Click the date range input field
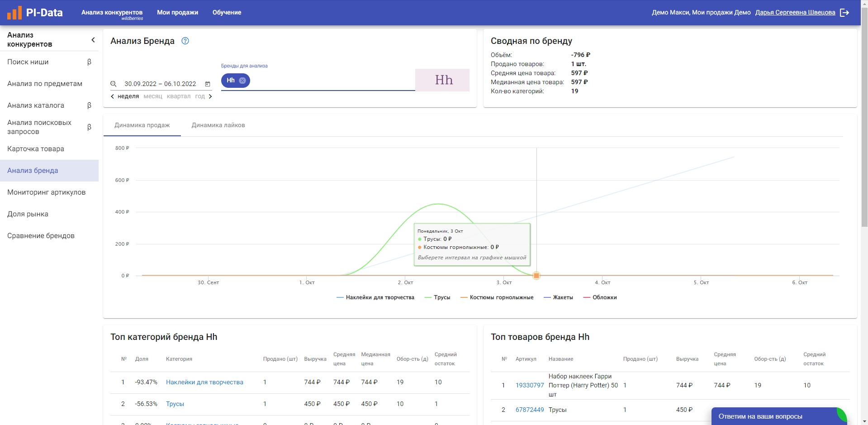This screenshot has width=868, height=425. click(160, 84)
